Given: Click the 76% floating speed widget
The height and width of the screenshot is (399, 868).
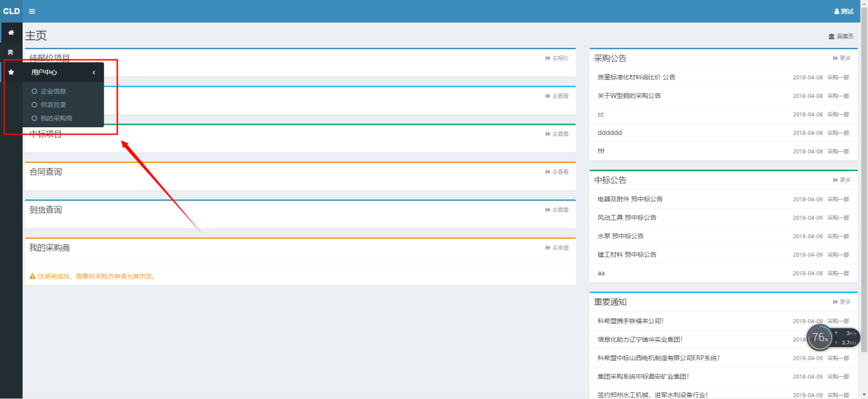Looking at the screenshot, I should click(x=820, y=337).
